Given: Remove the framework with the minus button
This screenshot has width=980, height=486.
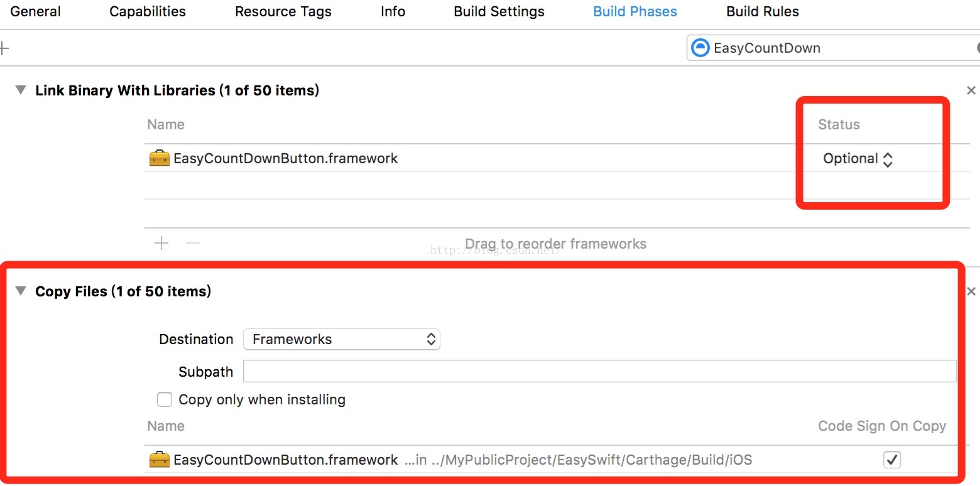Looking at the screenshot, I should point(193,243).
